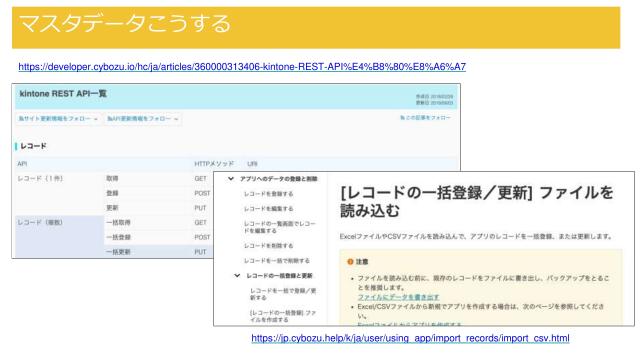Viewport: 640px width, 360px height.
Task: Click GET in the 取得 row
Action: [x=200, y=178]
